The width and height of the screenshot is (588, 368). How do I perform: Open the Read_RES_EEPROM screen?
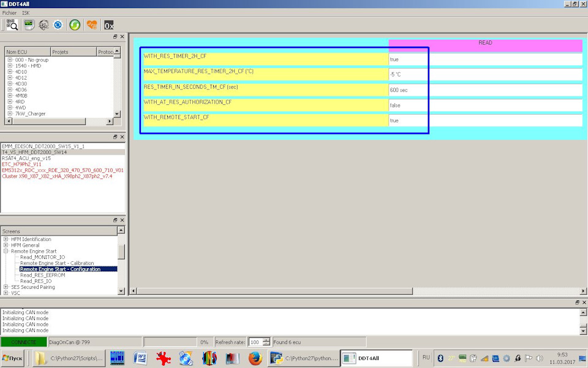tap(42, 275)
